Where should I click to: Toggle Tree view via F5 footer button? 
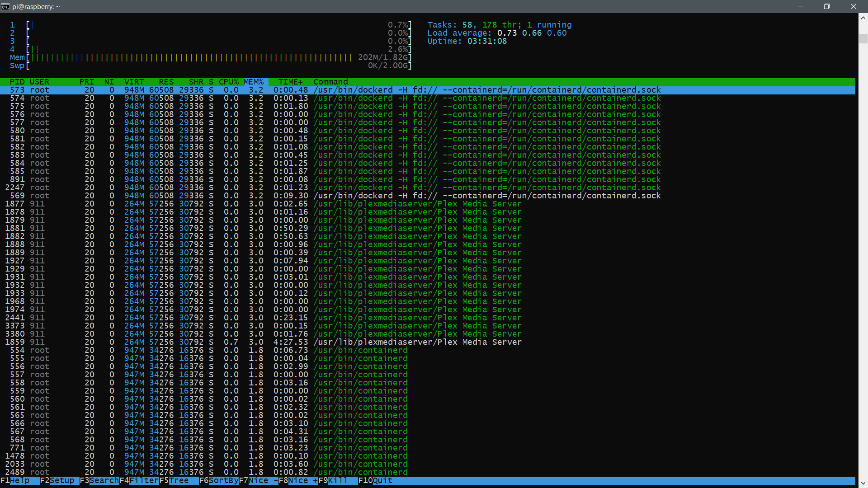click(x=179, y=480)
